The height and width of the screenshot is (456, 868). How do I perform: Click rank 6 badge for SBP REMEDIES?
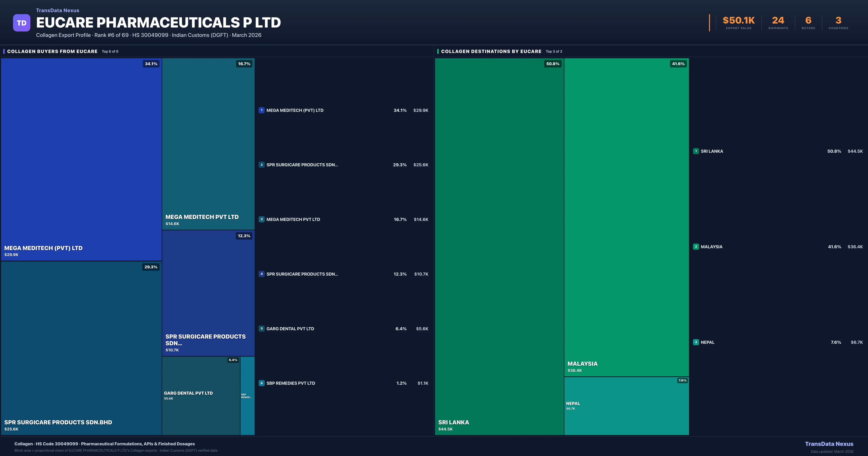pyautogui.click(x=261, y=383)
